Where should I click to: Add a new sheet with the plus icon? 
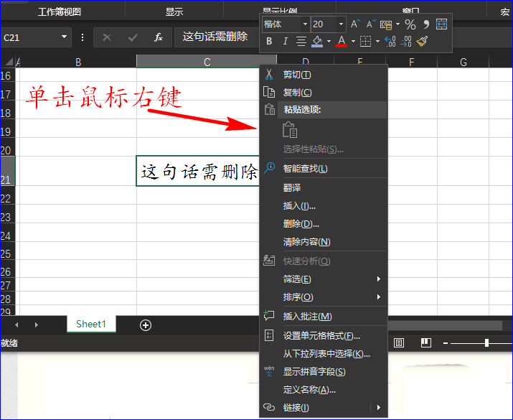tap(146, 325)
